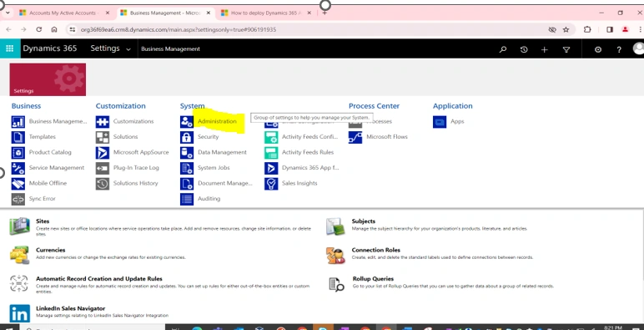Image resolution: width=644 pixels, height=330 pixels.
Task: Click the Auditing icon
Action: 187,199
